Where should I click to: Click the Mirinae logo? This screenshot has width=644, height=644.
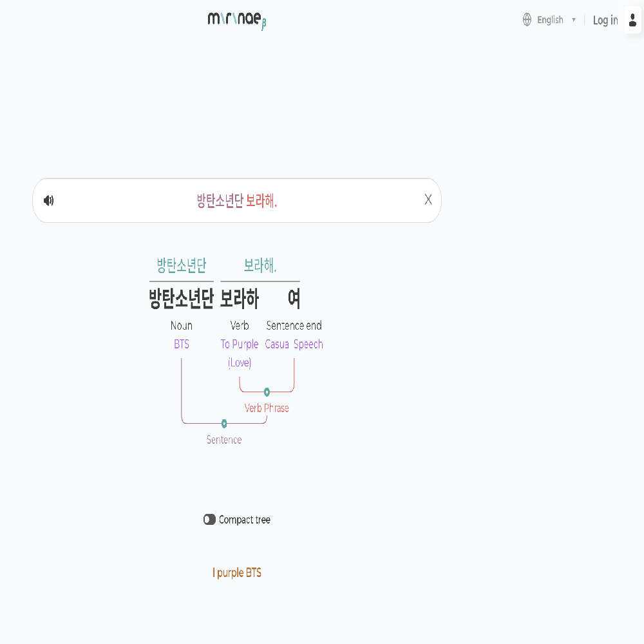coord(236,20)
